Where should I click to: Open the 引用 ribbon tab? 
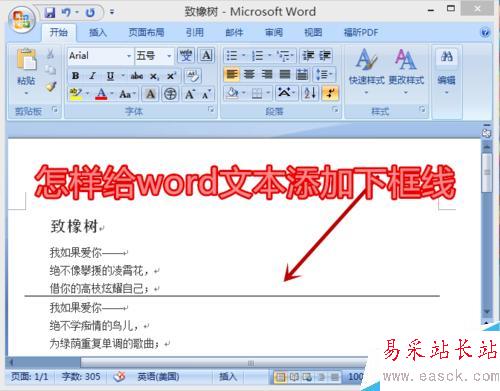(x=195, y=32)
